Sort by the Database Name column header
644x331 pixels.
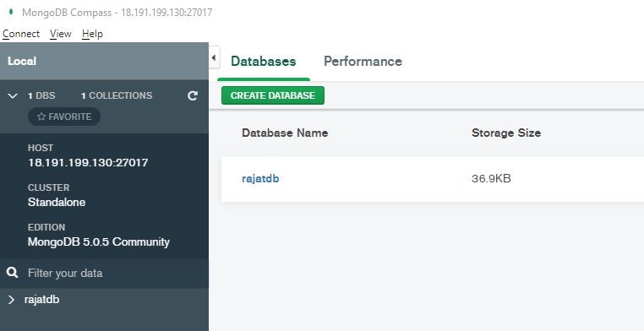(285, 133)
